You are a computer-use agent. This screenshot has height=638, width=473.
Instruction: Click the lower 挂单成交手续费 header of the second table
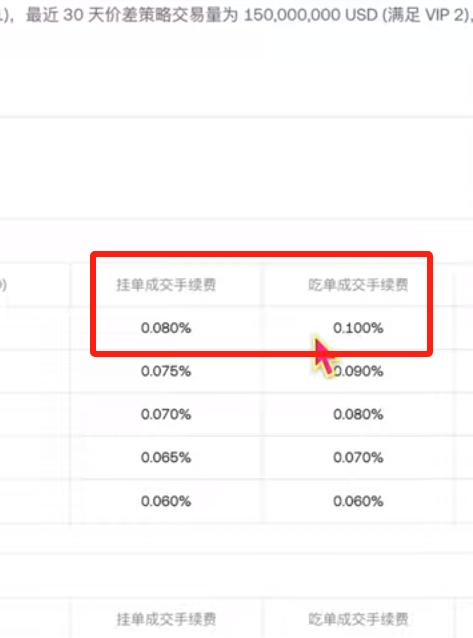166,619
